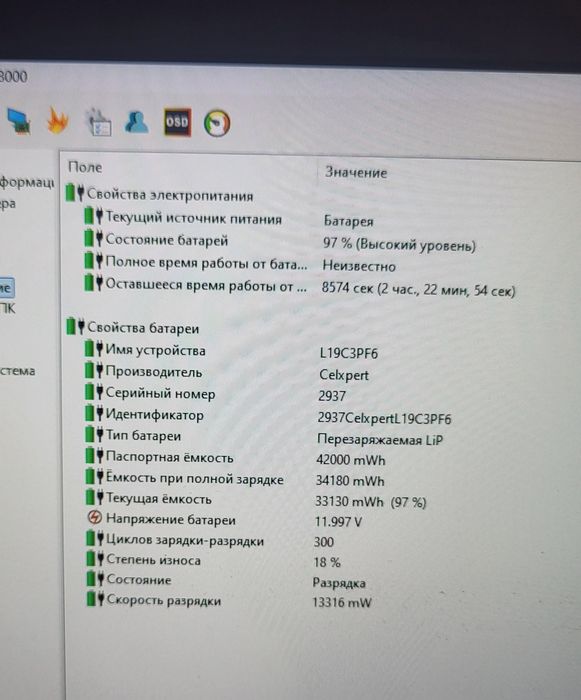Click battery icon beside Имя устройства
This screenshot has height=700, width=581.
coord(94,348)
